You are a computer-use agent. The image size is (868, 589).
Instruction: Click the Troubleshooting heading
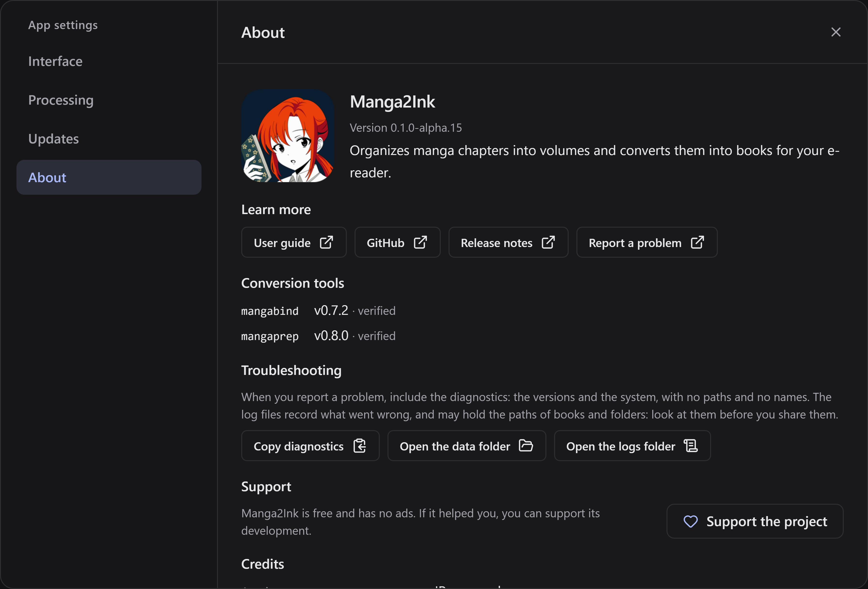click(x=291, y=371)
